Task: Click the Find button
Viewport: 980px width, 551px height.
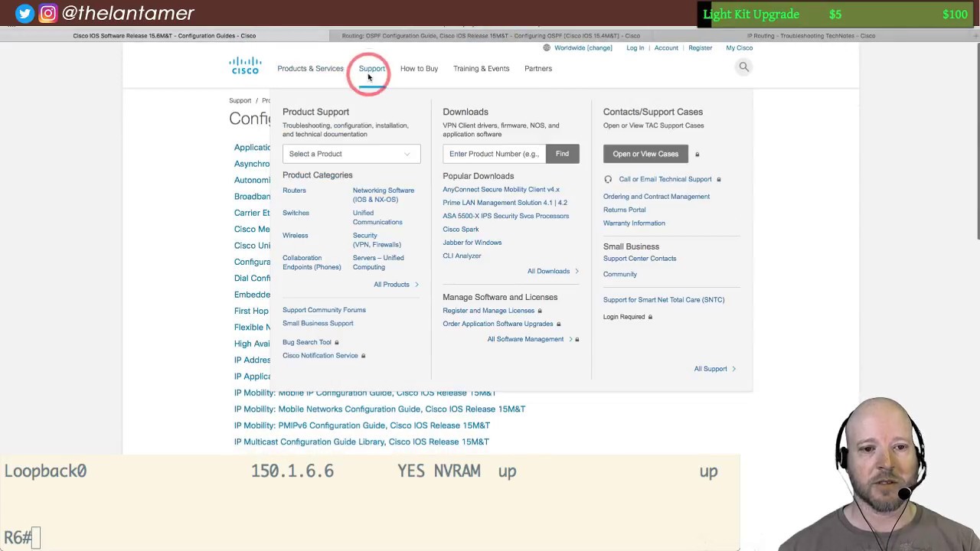Action: point(562,154)
